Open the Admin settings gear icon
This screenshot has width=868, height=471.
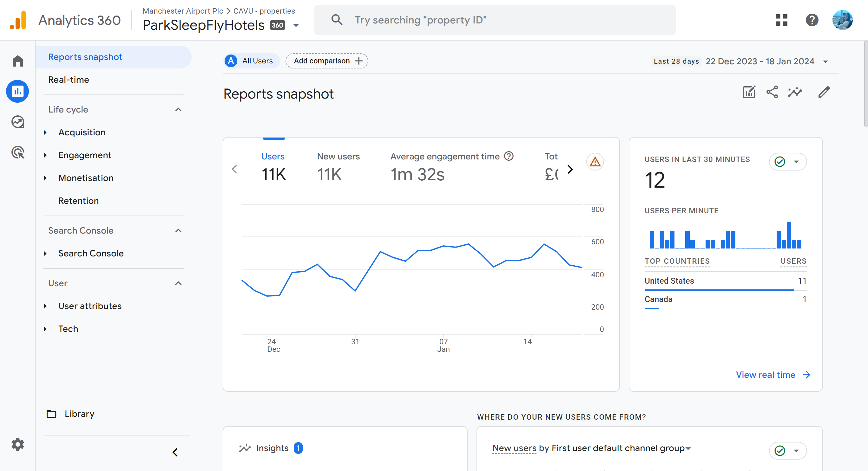pos(17,444)
